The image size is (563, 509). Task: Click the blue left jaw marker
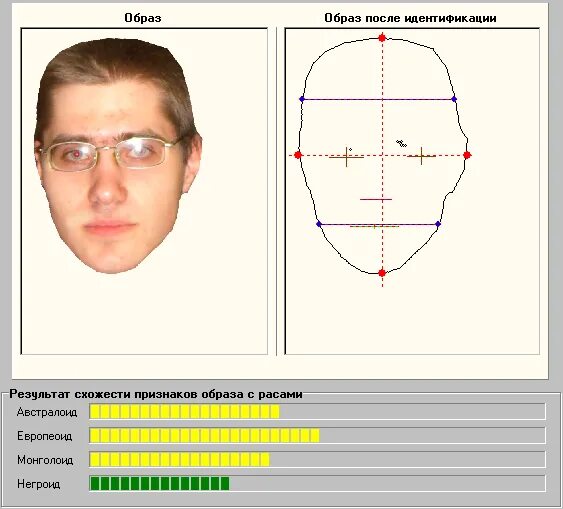(319, 224)
